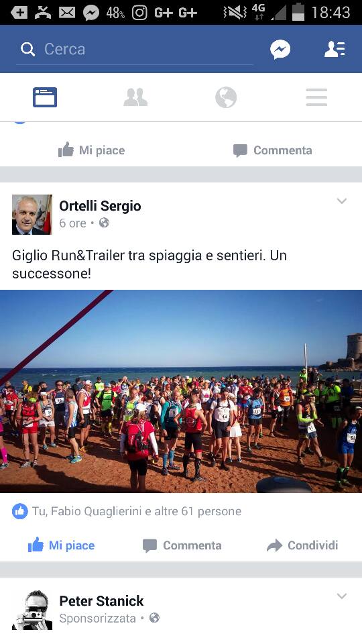Expand options chevron on Peter Stanick's post
Viewport: 362px width, 644px height.
click(341, 596)
